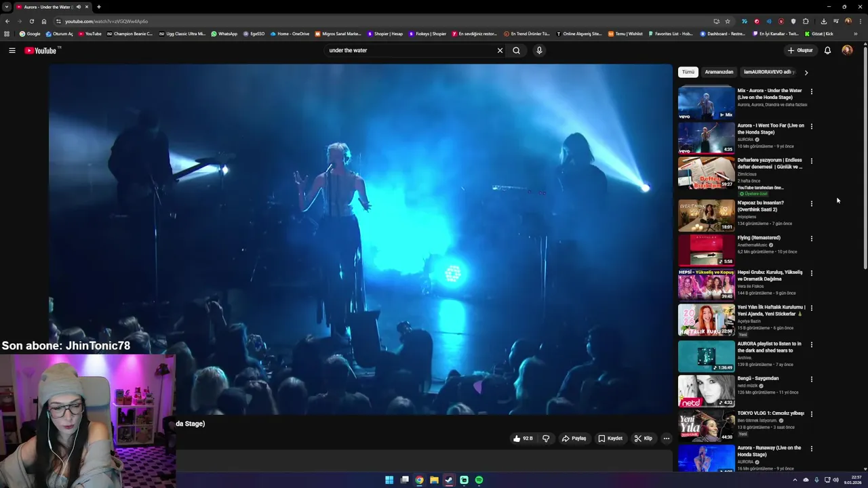Open the tab search dropdown arrow

(x=7, y=7)
